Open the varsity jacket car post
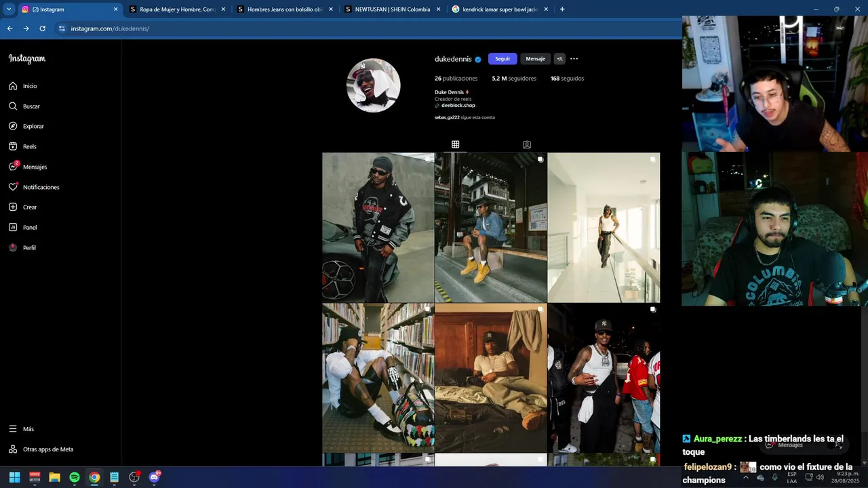The height and width of the screenshot is (488, 868). (378, 227)
